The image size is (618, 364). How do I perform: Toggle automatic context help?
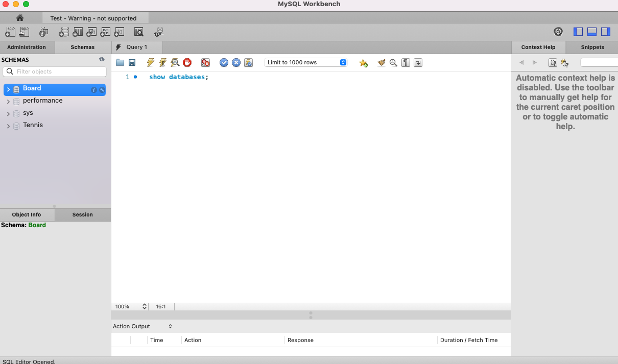pos(565,63)
